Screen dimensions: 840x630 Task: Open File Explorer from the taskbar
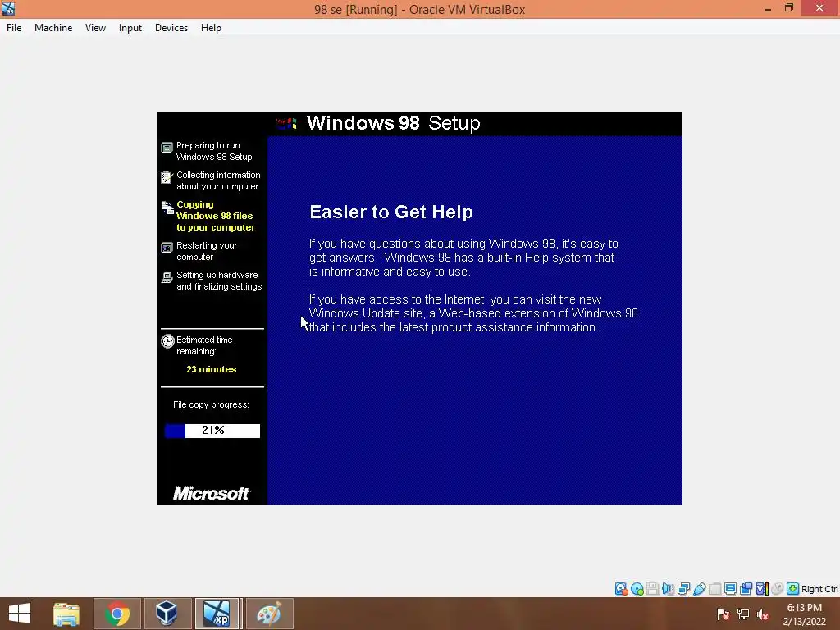coord(66,614)
